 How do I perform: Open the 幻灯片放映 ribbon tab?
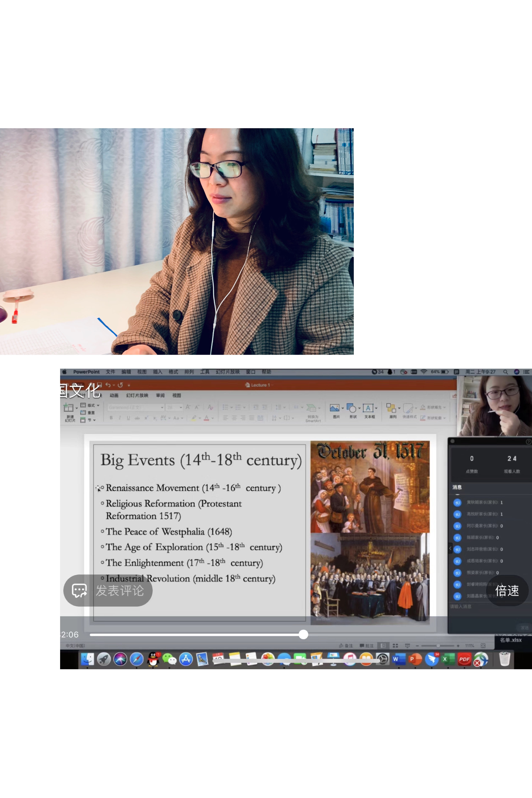point(137,396)
